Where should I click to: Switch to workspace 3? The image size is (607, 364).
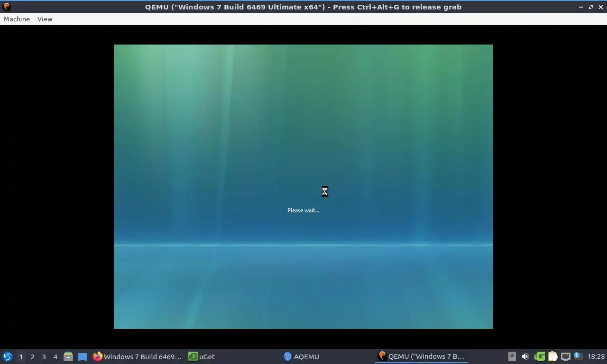(x=44, y=356)
